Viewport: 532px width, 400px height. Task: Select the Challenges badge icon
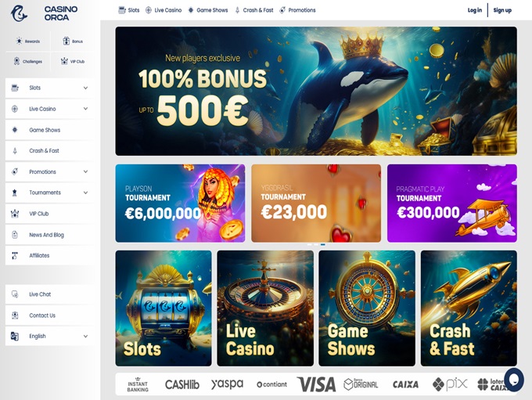click(16, 61)
